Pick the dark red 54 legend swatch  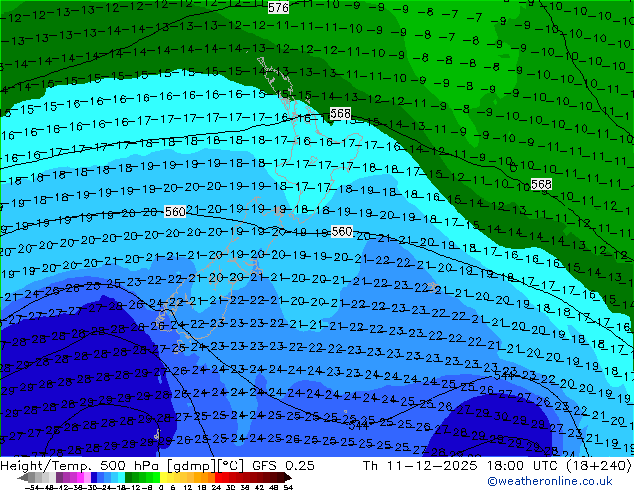pos(285,478)
